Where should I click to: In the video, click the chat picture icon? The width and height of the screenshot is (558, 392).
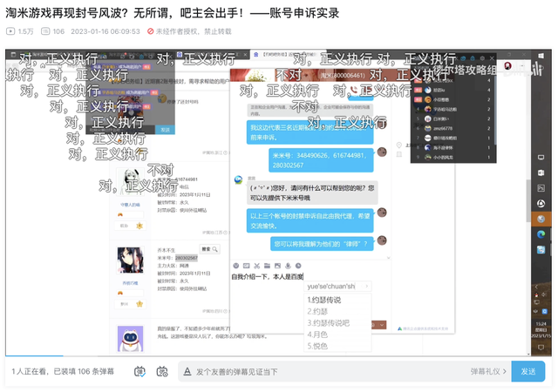click(x=277, y=266)
